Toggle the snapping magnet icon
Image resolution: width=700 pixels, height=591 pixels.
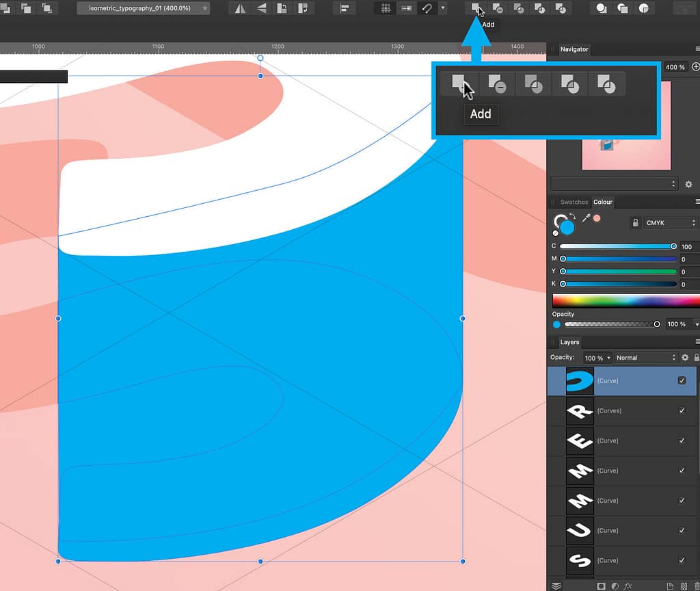coord(427,8)
